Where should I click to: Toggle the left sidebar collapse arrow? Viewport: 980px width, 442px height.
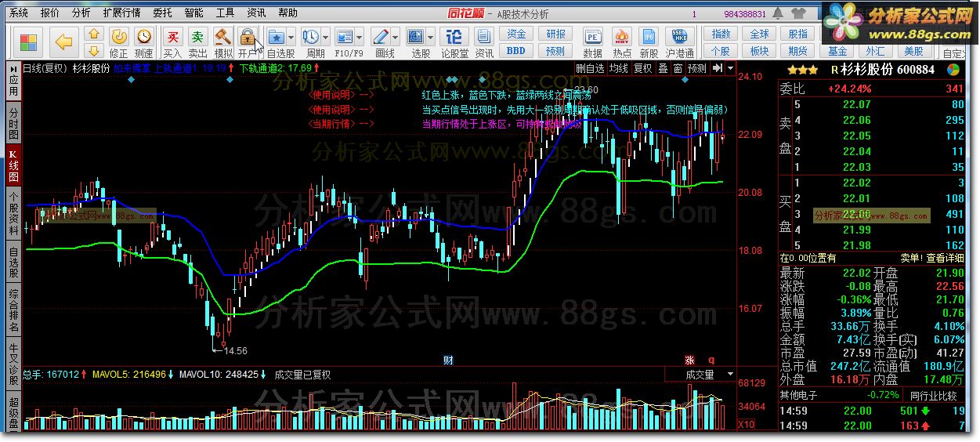pyautogui.click(x=13, y=68)
